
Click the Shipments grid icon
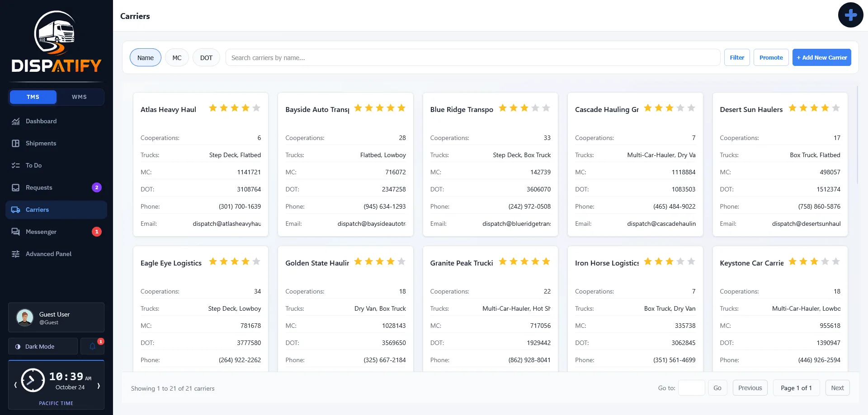16,144
